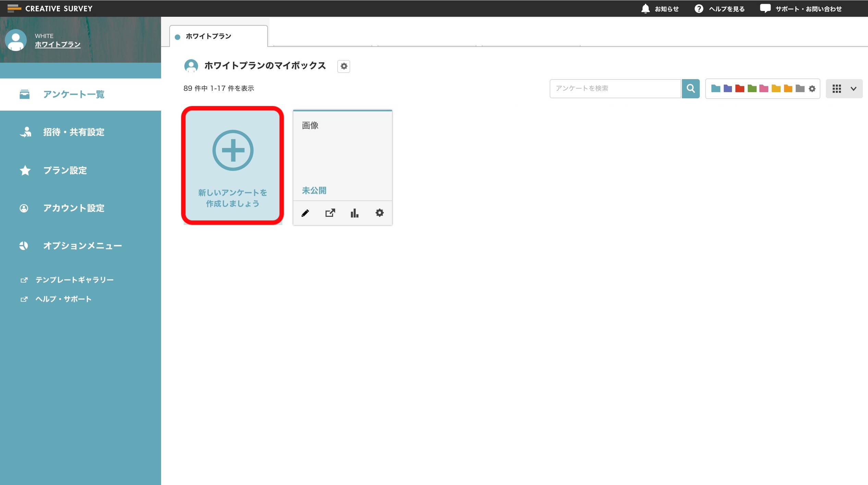868x485 pixels.
Task: Go to プラン設定 sidebar item
Action: pyautogui.click(x=65, y=170)
